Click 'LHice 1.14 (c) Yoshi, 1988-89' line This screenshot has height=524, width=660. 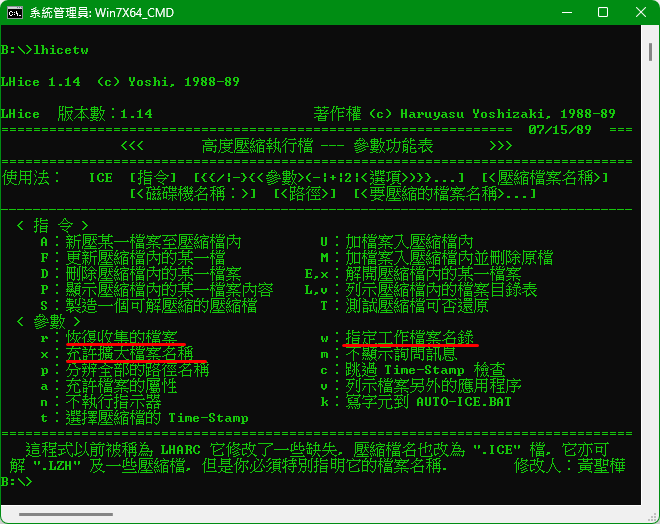click(x=120, y=82)
